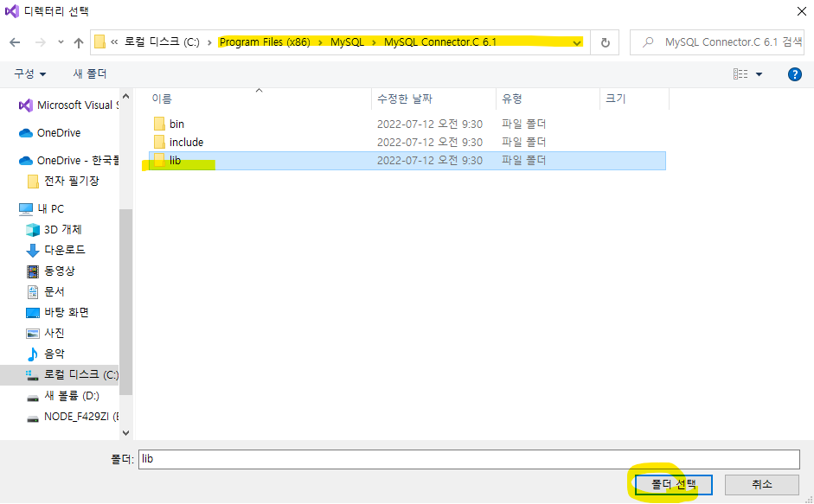The image size is (814, 504).
Task: Open 음악 folder in sidebar
Action: pos(45,354)
